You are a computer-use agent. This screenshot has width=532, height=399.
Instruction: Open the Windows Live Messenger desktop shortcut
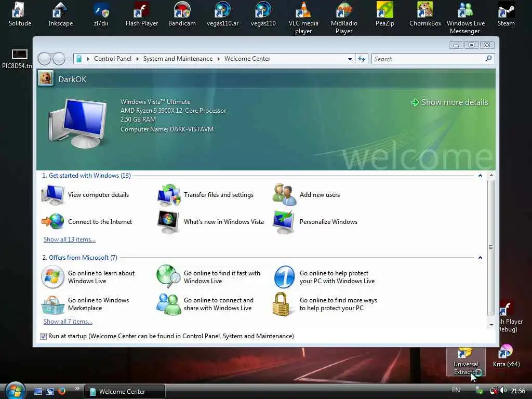(465, 18)
